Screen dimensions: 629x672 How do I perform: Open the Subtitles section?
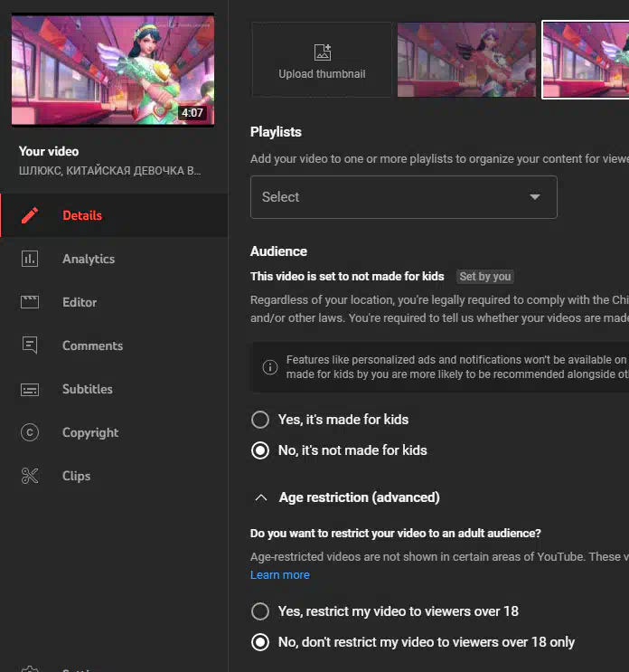point(114,389)
